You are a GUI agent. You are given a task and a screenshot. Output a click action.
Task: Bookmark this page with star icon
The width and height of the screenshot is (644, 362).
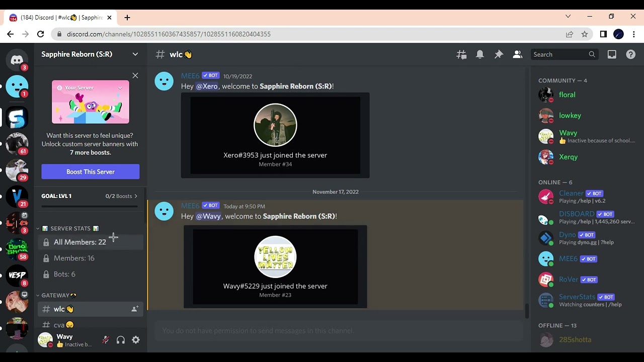tap(585, 34)
